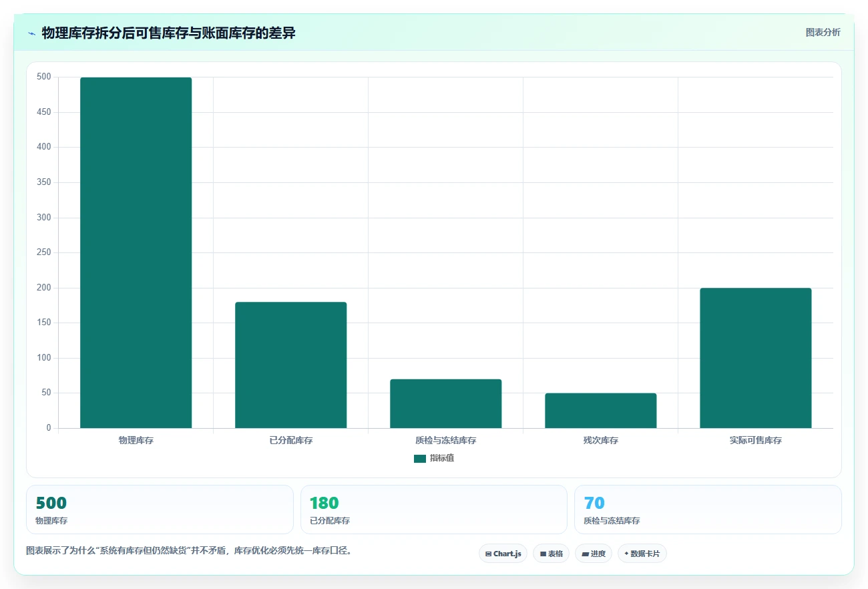Toggle the 指标值 legend color box
This screenshot has height=589, width=868.
click(420, 458)
